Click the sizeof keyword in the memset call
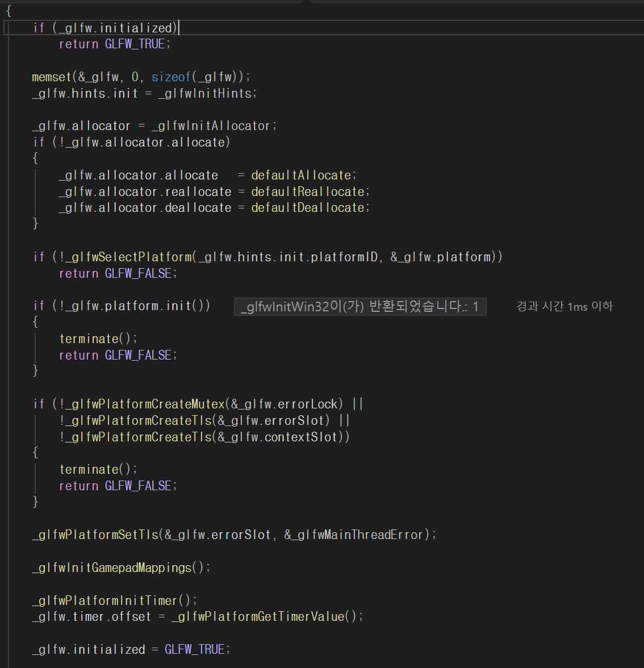Image resolution: width=644 pixels, height=668 pixels. pyautogui.click(x=170, y=76)
